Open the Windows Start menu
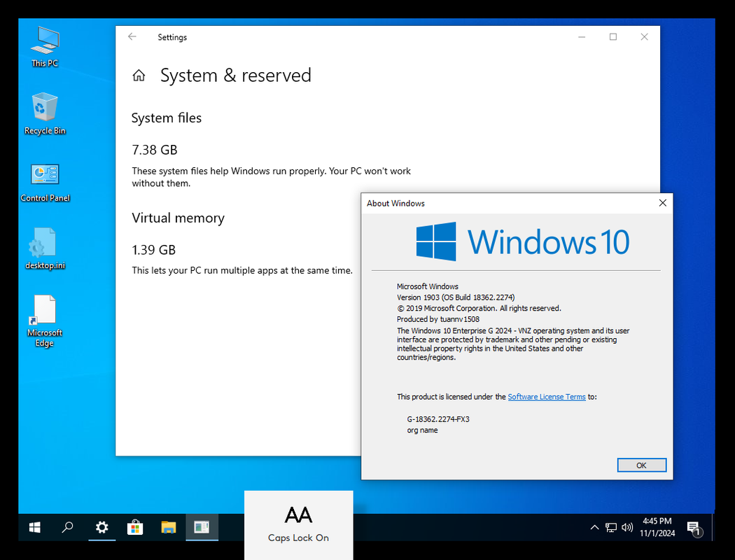The image size is (735, 560). coord(35,528)
